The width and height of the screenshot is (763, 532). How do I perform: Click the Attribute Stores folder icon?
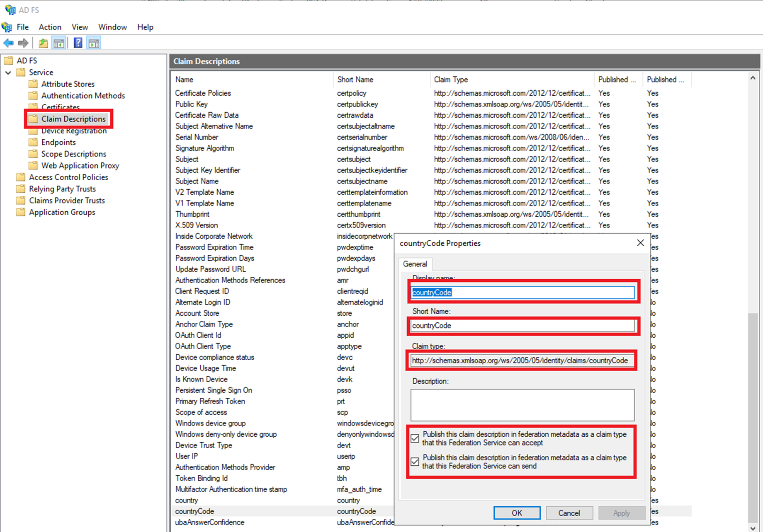(x=33, y=84)
